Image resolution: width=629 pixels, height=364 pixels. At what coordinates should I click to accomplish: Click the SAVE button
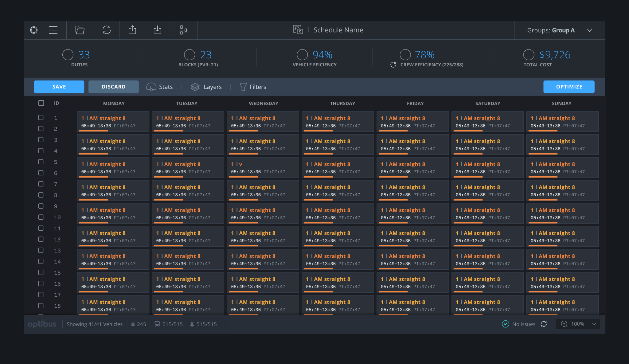click(59, 87)
